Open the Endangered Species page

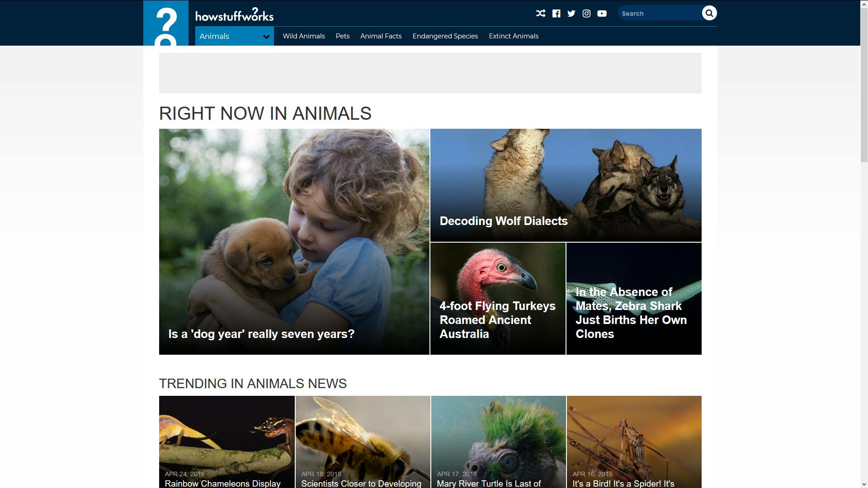pyautogui.click(x=445, y=36)
